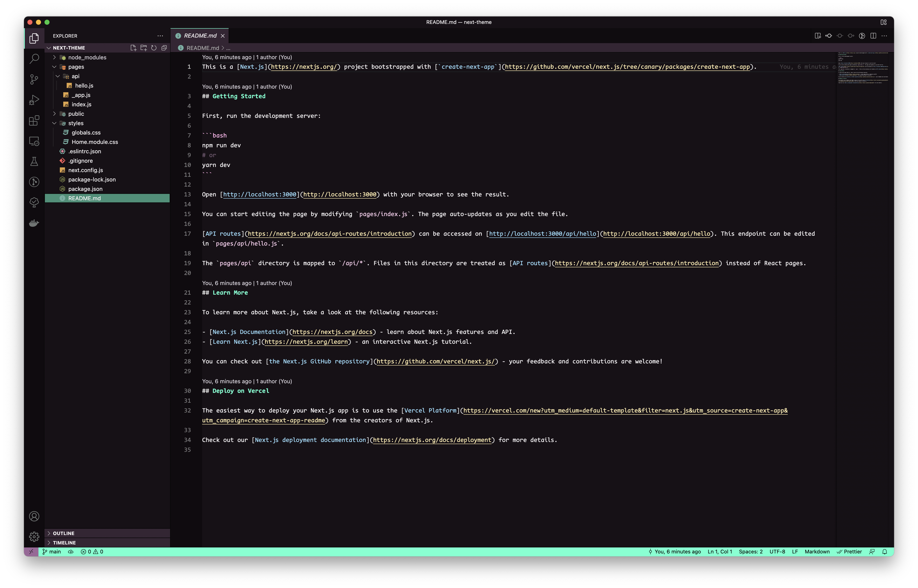Open the Extensions view

34,121
